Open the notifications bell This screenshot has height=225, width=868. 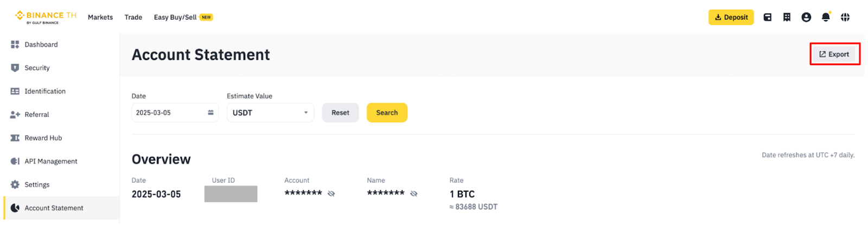tap(826, 17)
